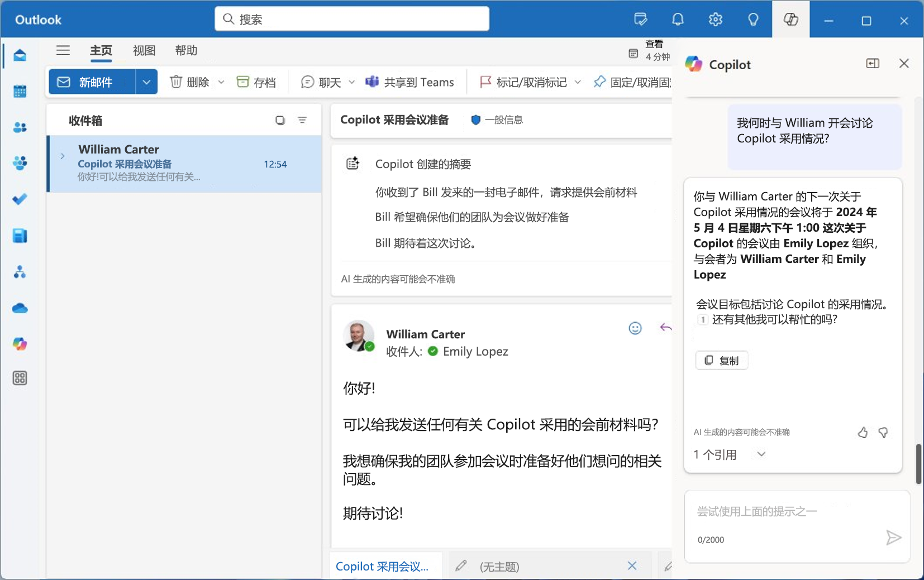Viewport: 924px width, 580px height.
Task: Give thumbs up to Copilot response
Action: pos(863,433)
